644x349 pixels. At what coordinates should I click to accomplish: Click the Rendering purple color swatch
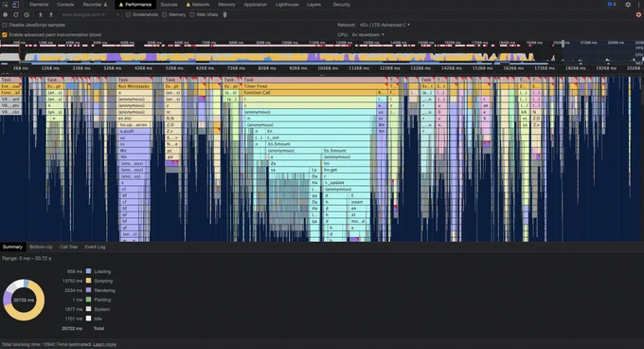coord(88,290)
